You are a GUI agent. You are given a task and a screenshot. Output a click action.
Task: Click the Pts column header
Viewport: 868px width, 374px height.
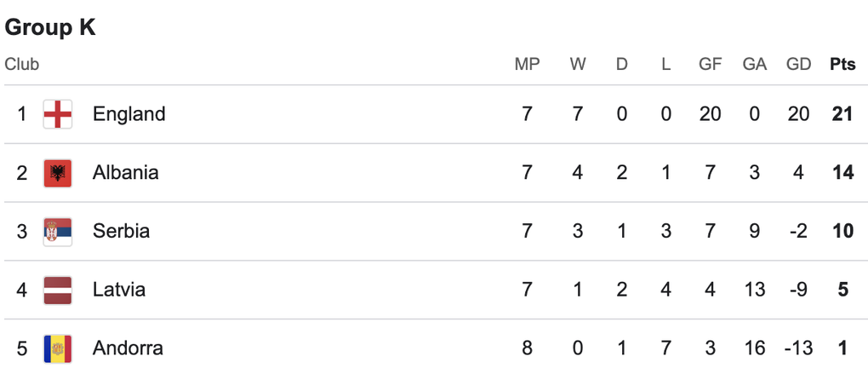[842, 65]
